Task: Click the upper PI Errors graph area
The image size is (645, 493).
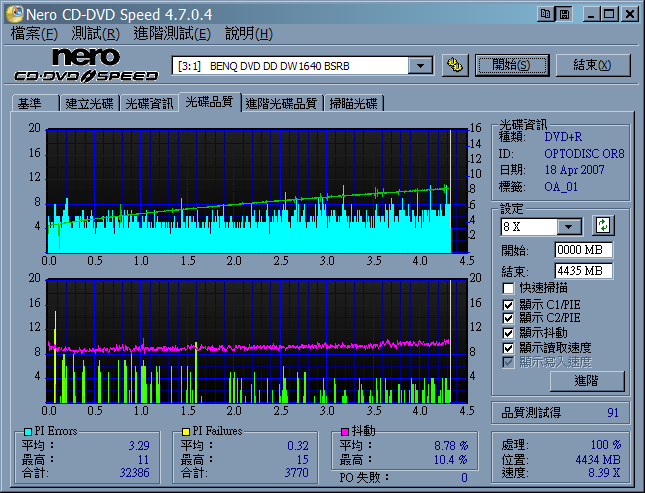Action: (x=258, y=191)
